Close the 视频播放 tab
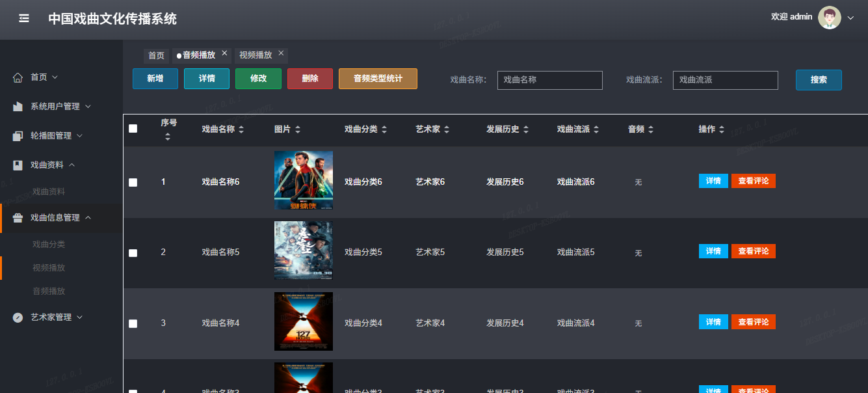The image size is (868, 393). tap(281, 53)
